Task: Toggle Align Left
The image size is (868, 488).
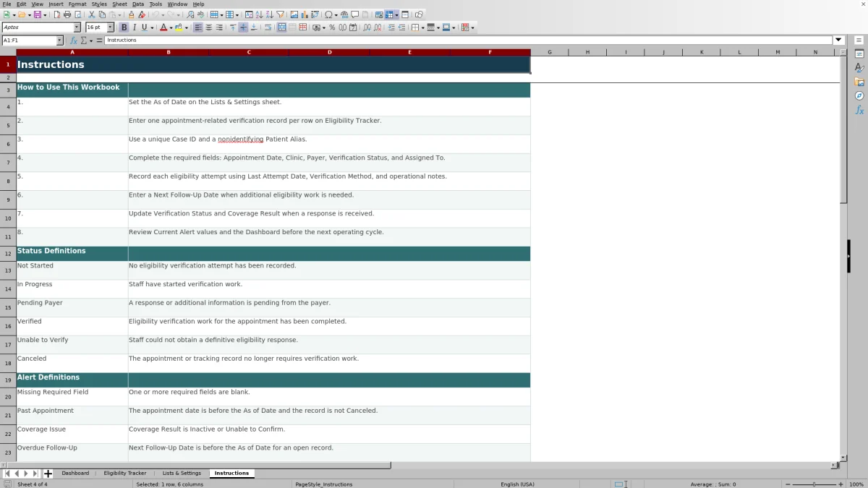Action: tap(198, 27)
